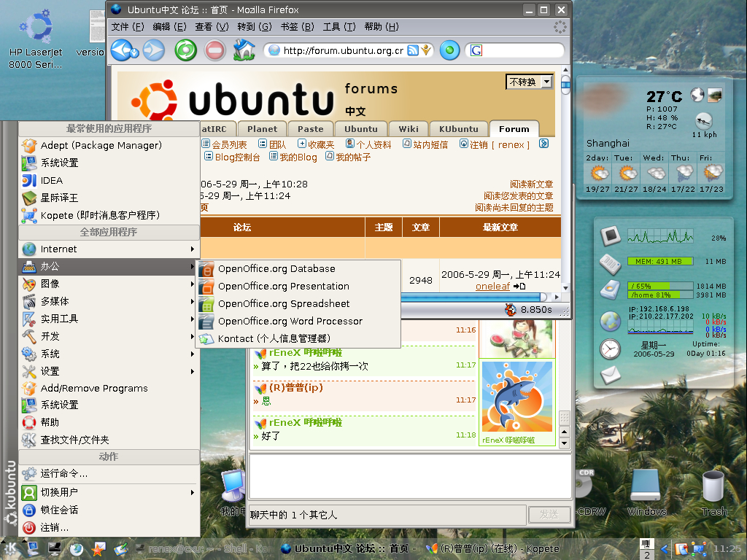Expand the 开发 development submenu
This screenshot has height=560, width=747.
(x=109, y=337)
